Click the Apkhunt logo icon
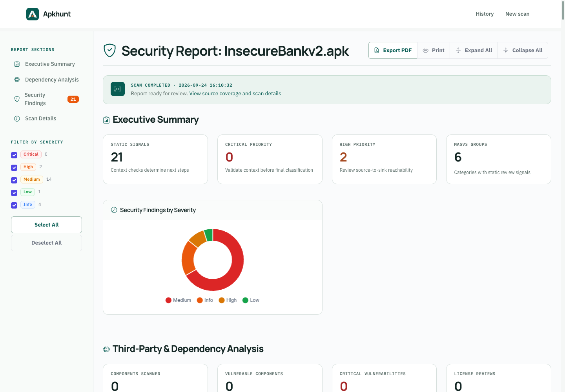The height and width of the screenshot is (392, 565). pyautogui.click(x=33, y=14)
